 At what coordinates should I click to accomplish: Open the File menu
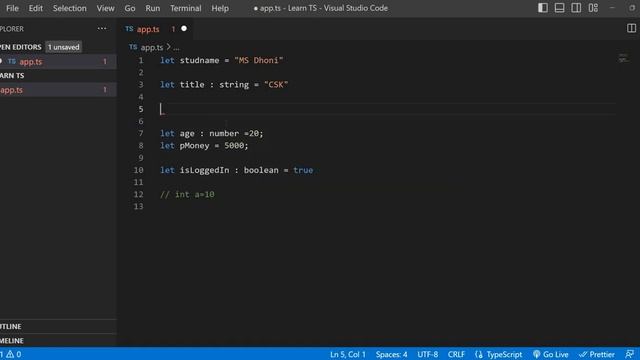[12, 8]
